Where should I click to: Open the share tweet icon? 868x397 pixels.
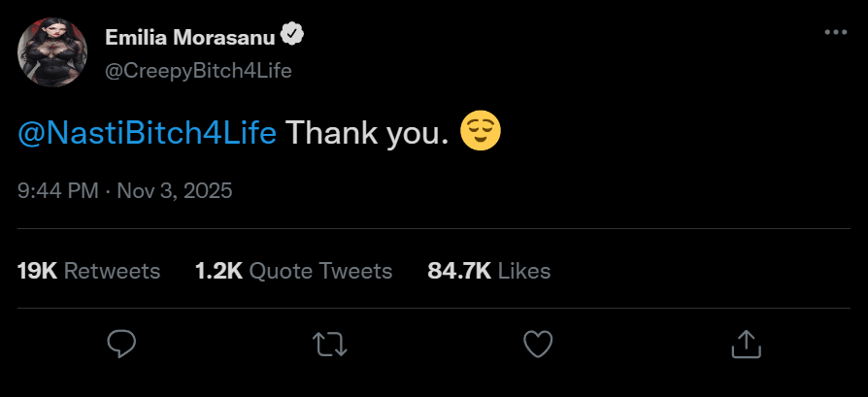tap(745, 343)
